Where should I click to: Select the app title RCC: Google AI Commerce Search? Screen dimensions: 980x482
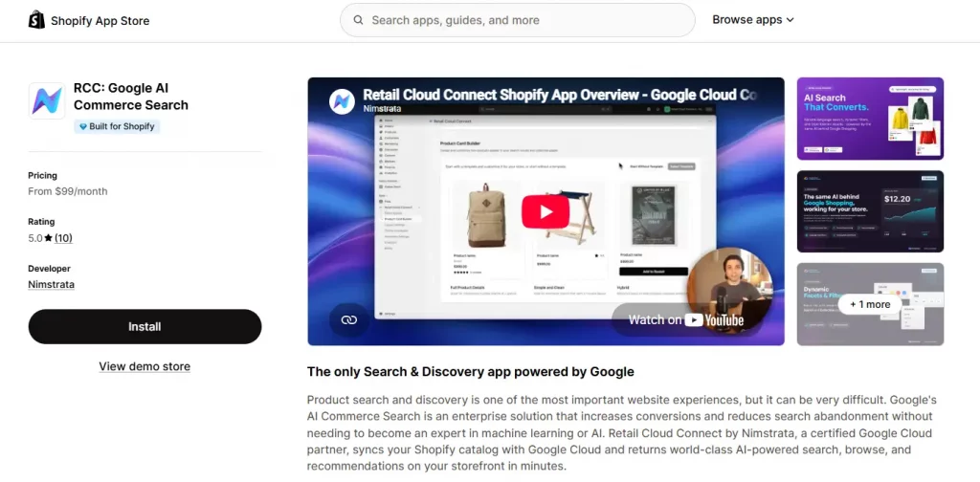click(x=130, y=97)
